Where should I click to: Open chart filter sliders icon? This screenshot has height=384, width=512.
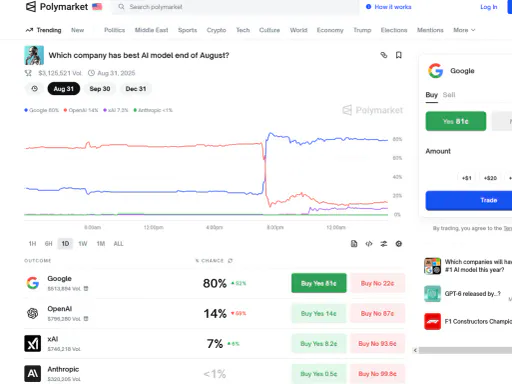pyautogui.click(x=384, y=244)
